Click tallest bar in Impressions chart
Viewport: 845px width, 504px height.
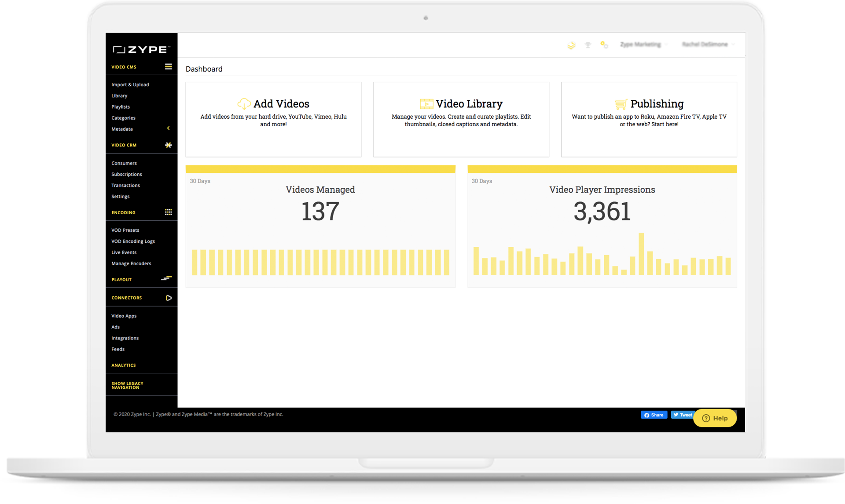coord(641,254)
